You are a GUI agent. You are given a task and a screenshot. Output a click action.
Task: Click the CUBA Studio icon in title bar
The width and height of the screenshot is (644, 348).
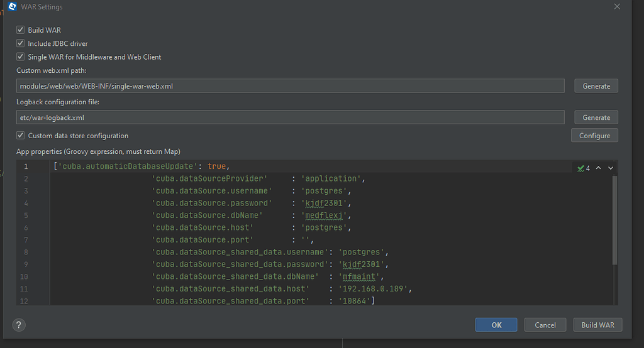pos(13,6)
